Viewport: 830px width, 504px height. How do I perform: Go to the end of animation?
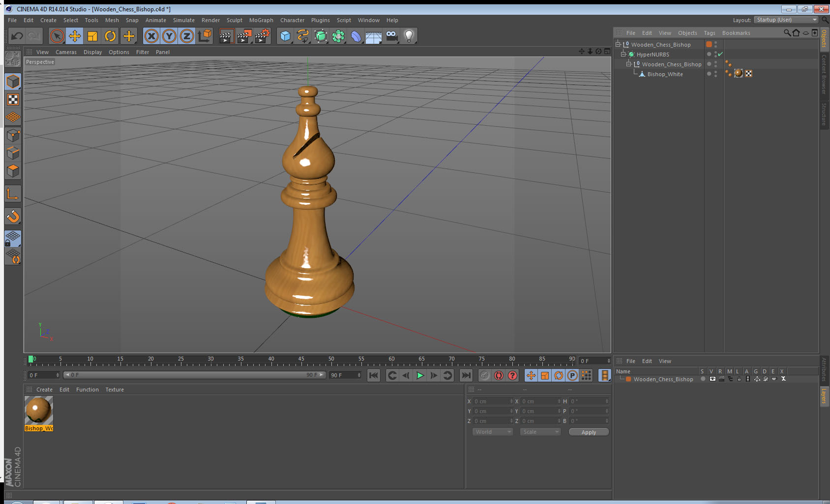[x=466, y=375]
